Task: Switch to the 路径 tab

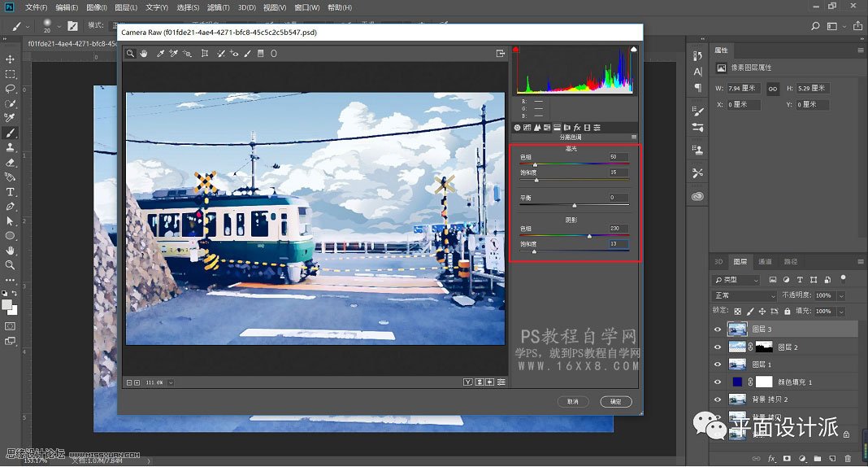Action: point(791,261)
